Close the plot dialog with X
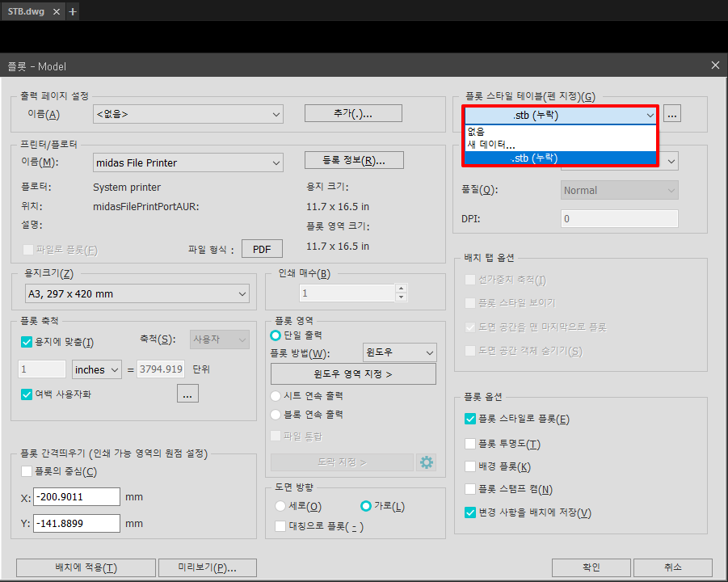The height and width of the screenshot is (582, 728). [x=714, y=65]
